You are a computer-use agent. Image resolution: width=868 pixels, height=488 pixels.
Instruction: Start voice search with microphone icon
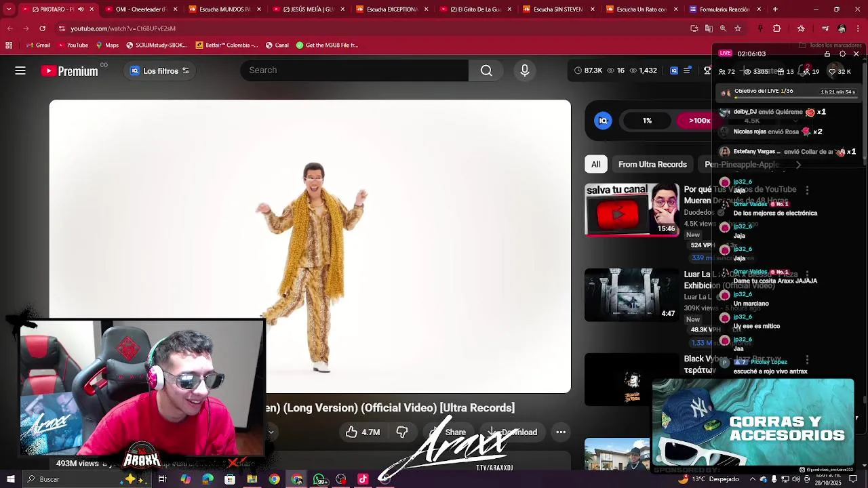coord(524,70)
